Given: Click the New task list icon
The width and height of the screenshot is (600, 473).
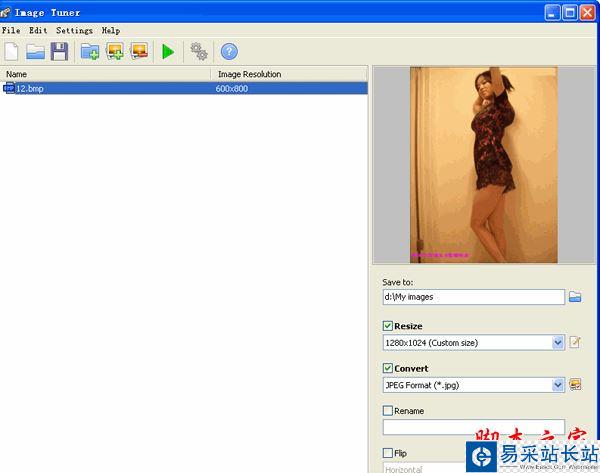Looking at the screenshot, I should pos(11,51).
